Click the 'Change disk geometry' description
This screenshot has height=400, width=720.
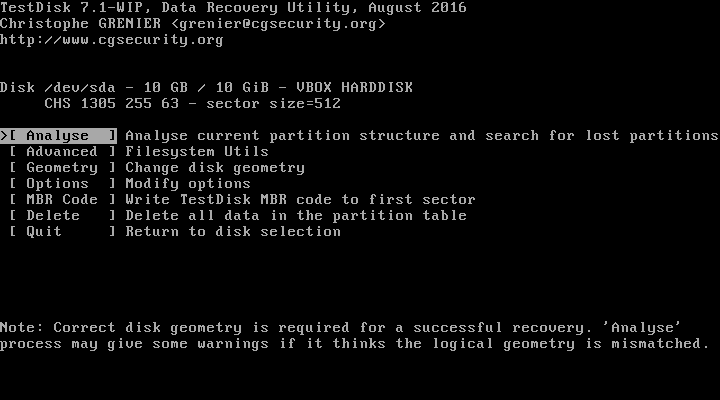215,168
